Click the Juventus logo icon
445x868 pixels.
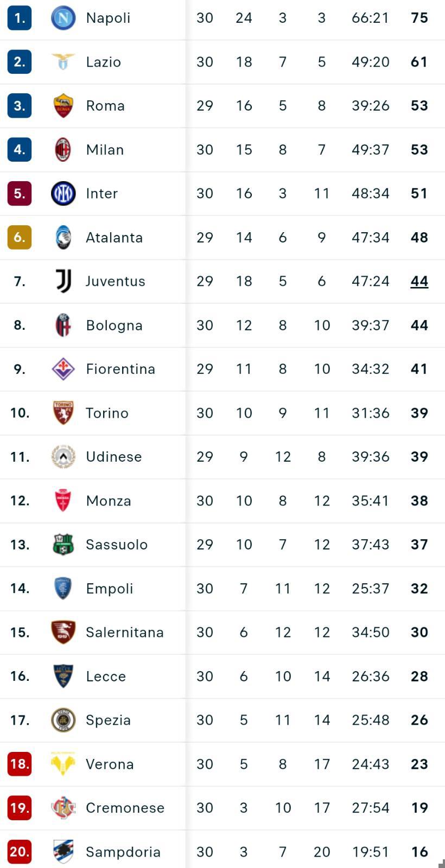pos(63,281)
